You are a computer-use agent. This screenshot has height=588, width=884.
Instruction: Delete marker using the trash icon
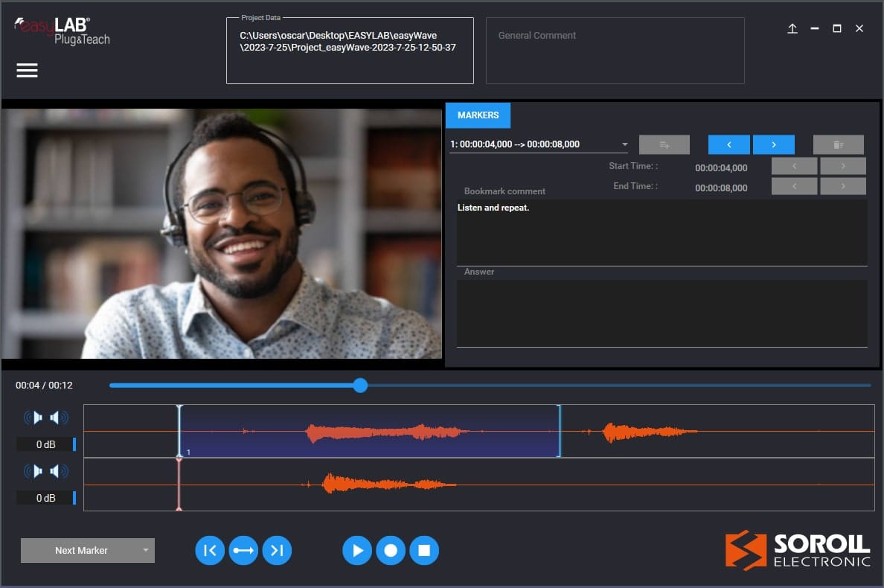tap(838, 144)
